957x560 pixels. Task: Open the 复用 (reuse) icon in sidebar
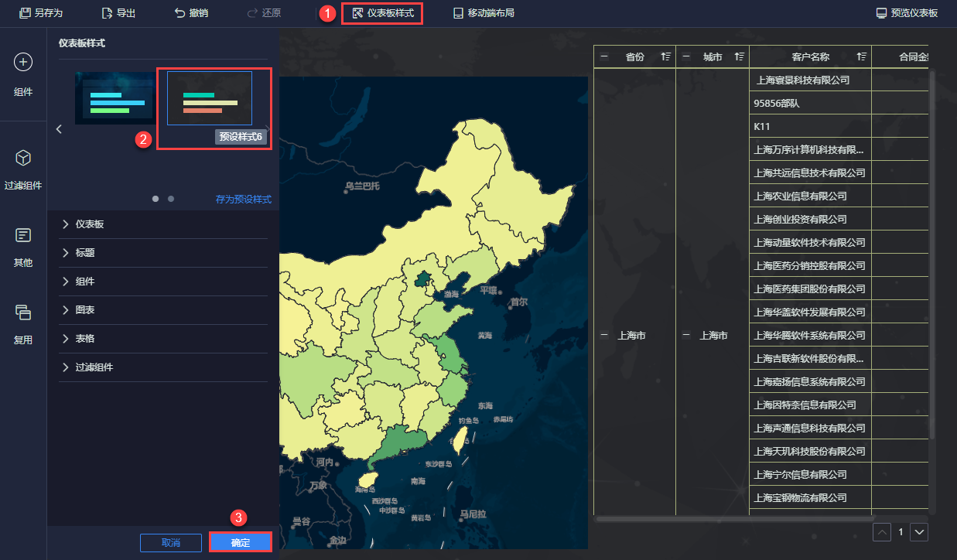point(23,312)
